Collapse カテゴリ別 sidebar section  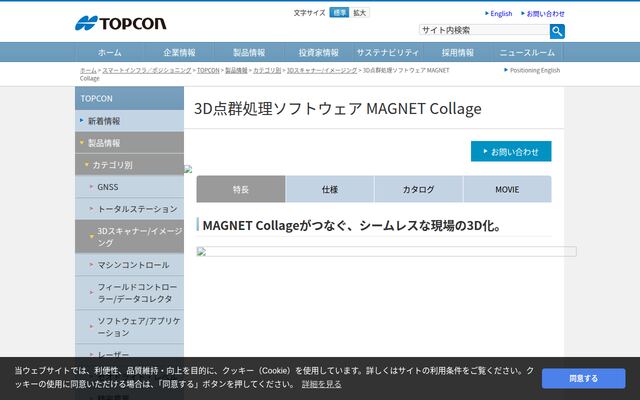pyautogui.click(x=129, y=165)
